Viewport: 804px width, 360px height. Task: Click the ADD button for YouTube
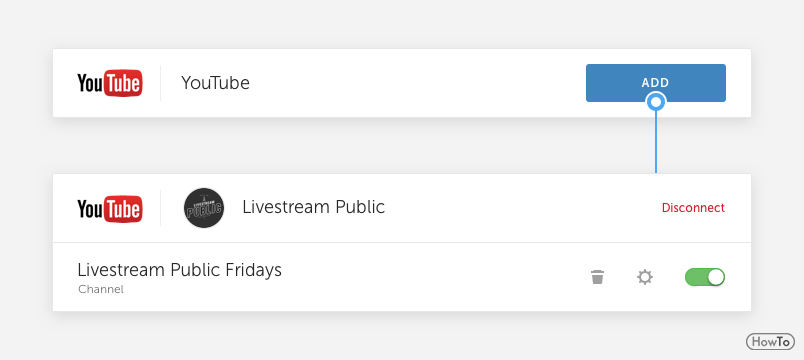tap(655, 83)
